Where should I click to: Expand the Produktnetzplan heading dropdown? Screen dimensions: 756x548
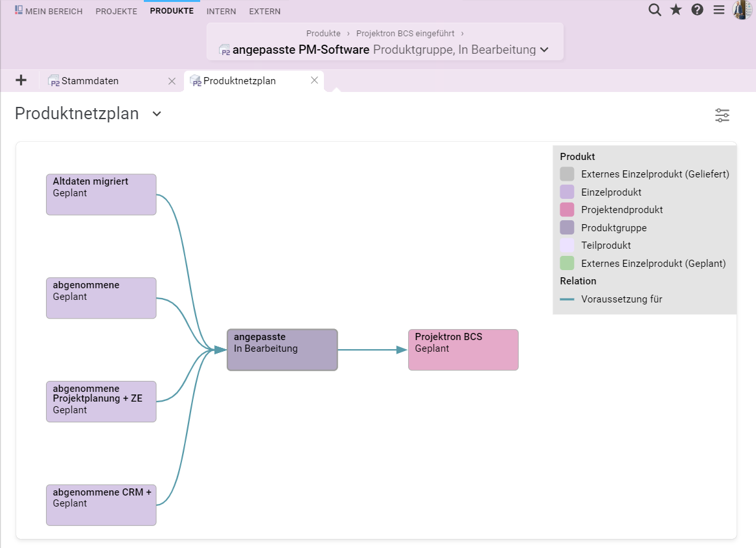pos(157,114)
